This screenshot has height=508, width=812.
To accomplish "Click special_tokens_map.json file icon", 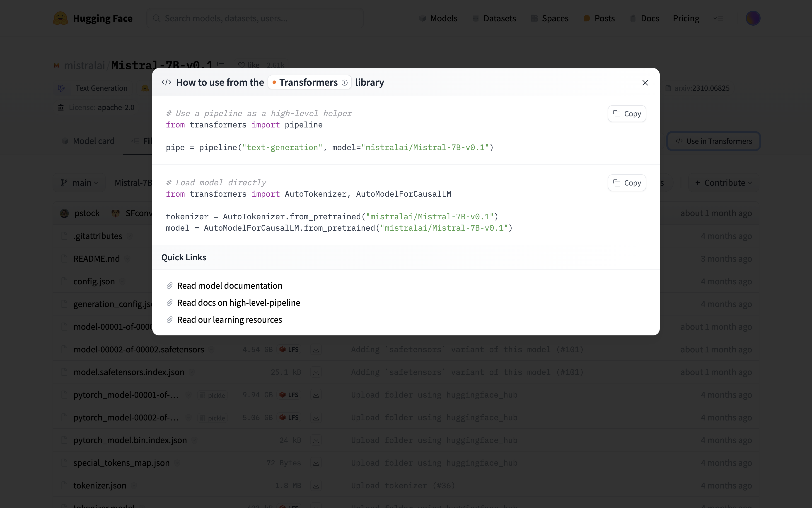I will pyautogui.click(x=64, y=463).
